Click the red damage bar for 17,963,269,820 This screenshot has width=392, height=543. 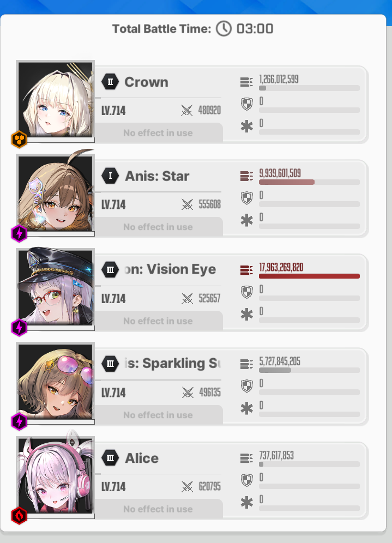(x=309, y=276)
